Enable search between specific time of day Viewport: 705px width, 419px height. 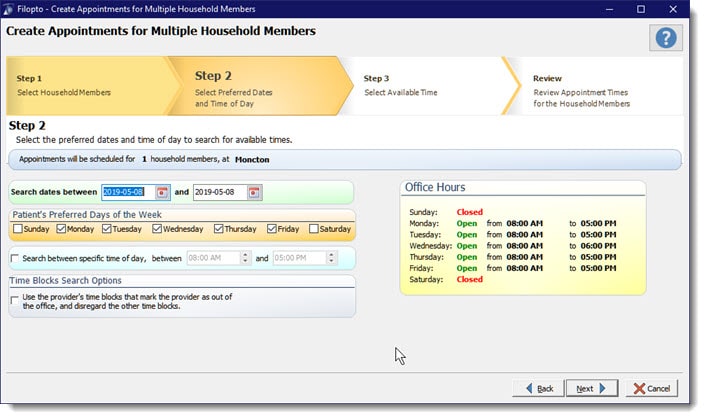pyautogui.click(x=15, y=259)
